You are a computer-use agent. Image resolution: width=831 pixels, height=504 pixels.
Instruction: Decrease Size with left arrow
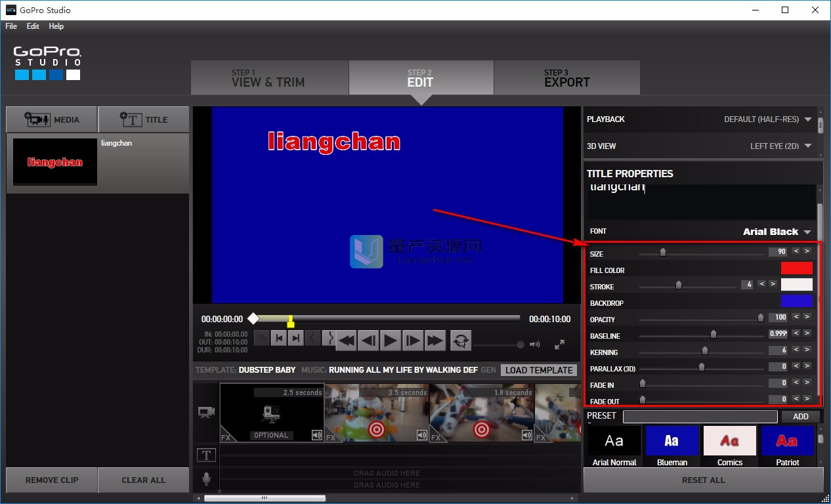[x=796, y=251]
